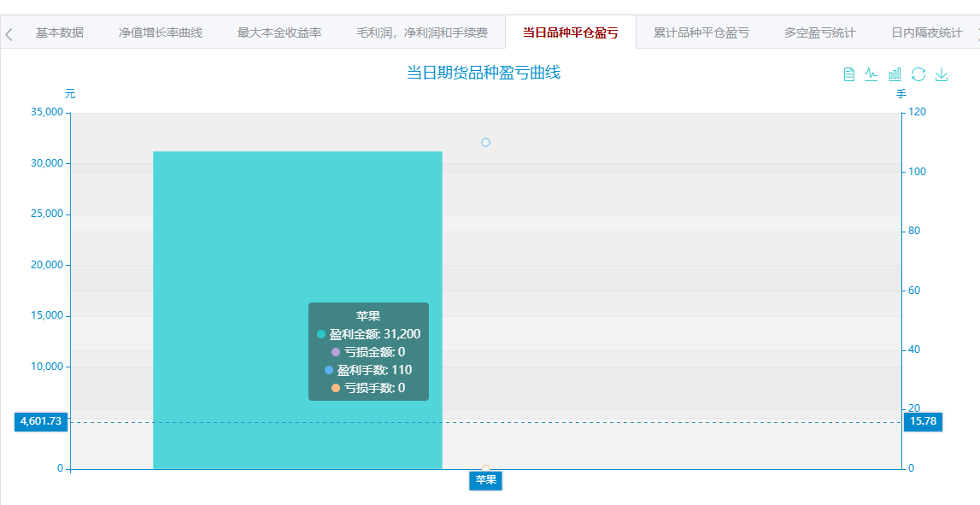
Task: Switch to the 累计品种平仓盈亏 tab
Action: [x=701, y=32]
